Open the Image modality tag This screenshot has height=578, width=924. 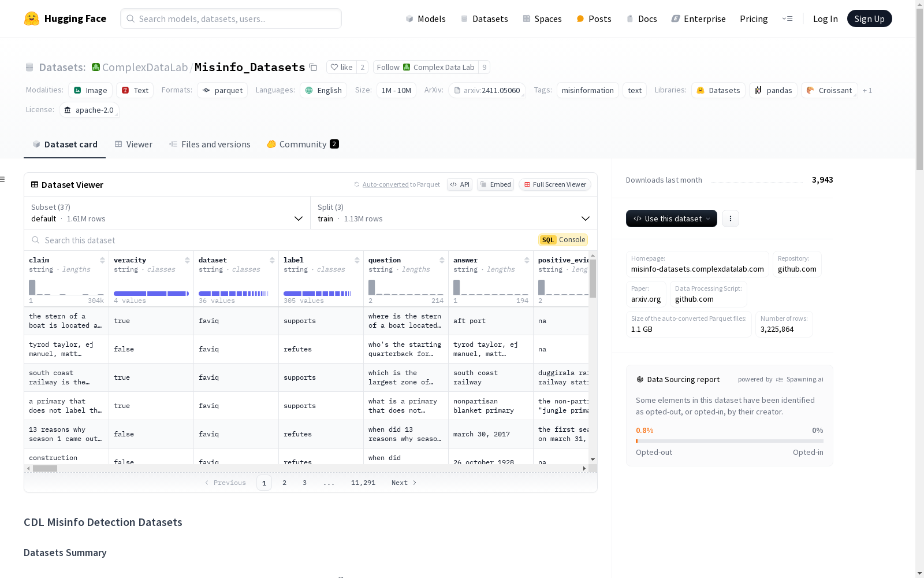(x=91, y=90)
